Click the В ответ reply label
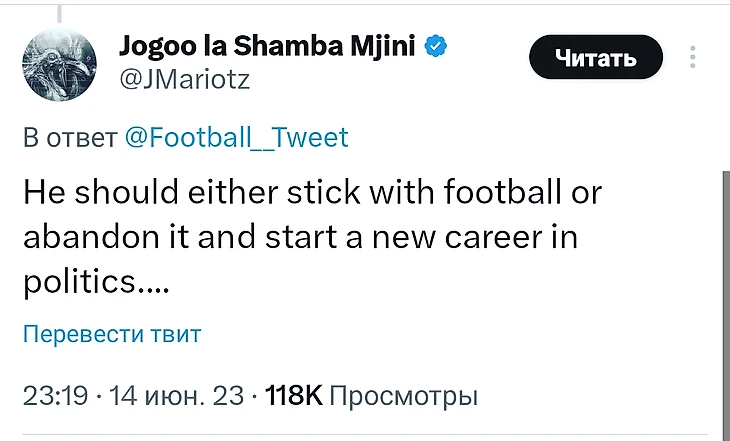Image resolution: width=730 pixels, height=441 pixels. [x=69, y=137]
